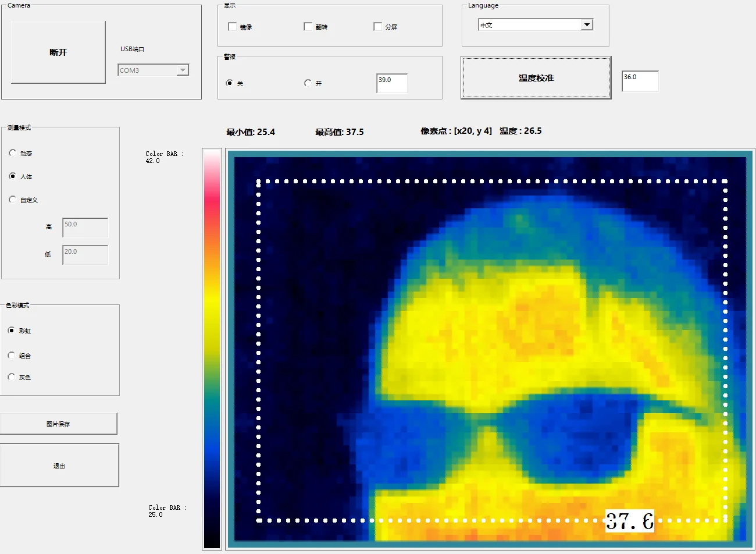Click the 图片保存 save image button
This screenshot has height=554, width=756.
tap(58, 424)
